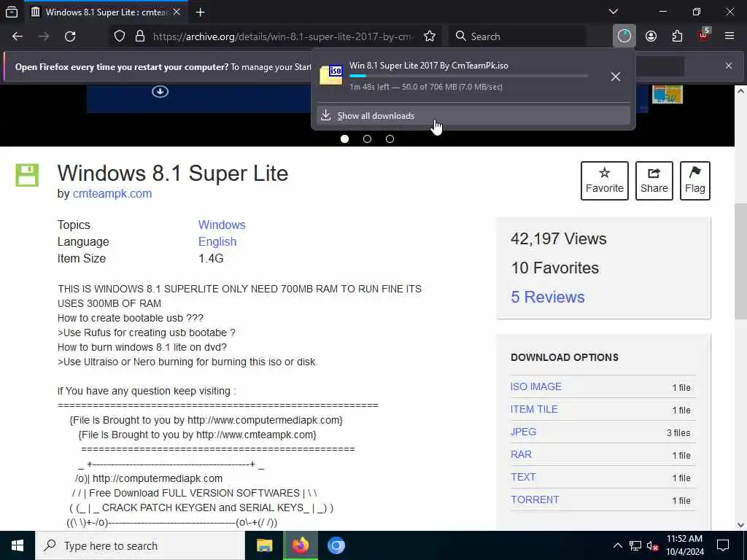Screen dimensions: 747x560
Task: Bookmark this page with the star icon
Action: 430,36
